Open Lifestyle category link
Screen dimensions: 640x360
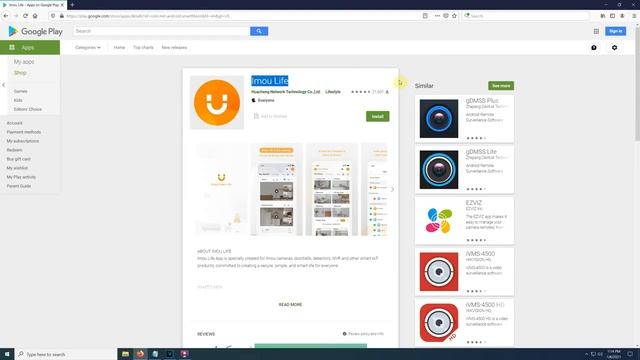click(333, 92)
